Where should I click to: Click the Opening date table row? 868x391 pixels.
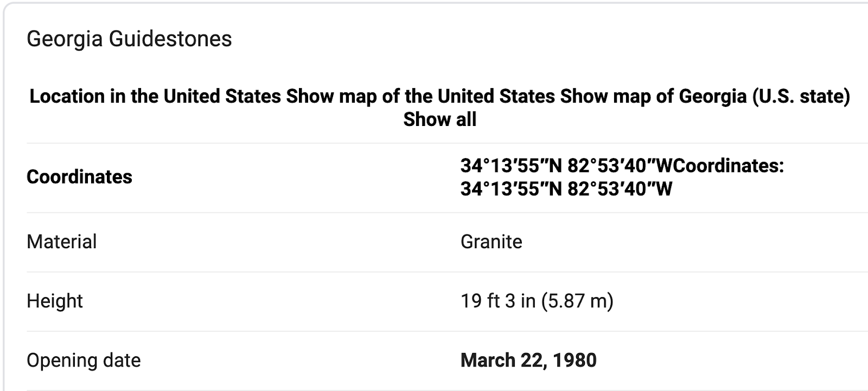coord(325,360)
